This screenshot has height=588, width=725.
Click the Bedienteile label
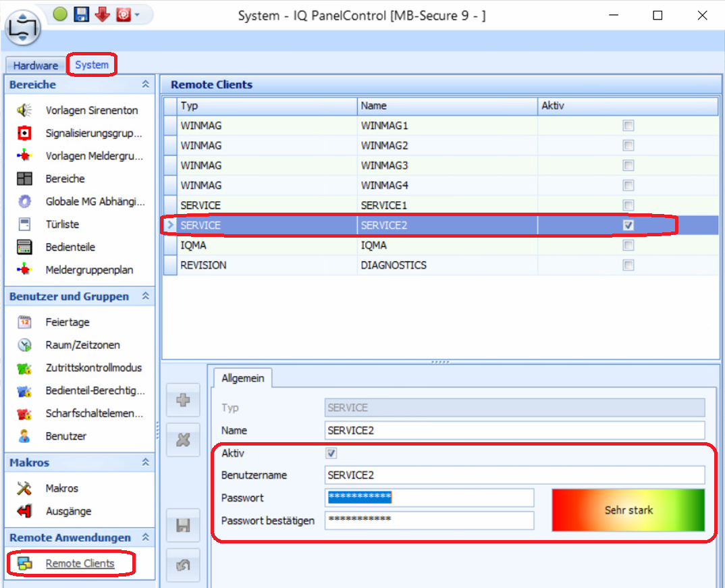(x=70, y=247)
